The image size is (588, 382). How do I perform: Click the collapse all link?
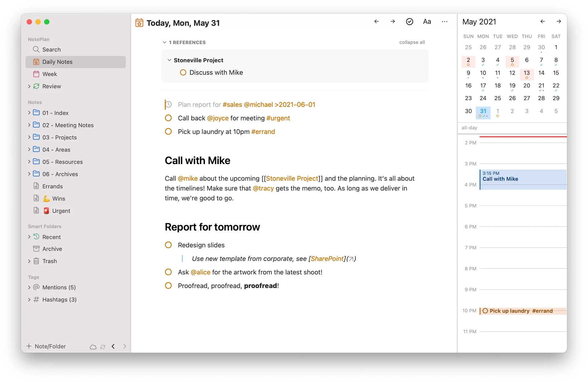412,42
